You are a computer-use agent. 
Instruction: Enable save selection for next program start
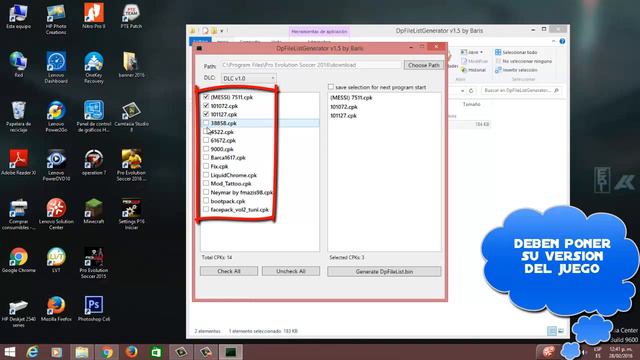[331, 87]
